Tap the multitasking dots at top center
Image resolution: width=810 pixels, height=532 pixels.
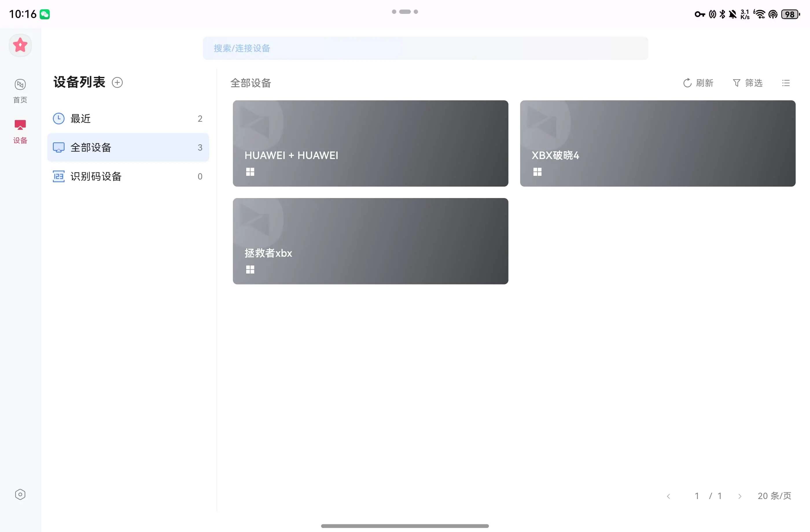click(x=405, y=12)
